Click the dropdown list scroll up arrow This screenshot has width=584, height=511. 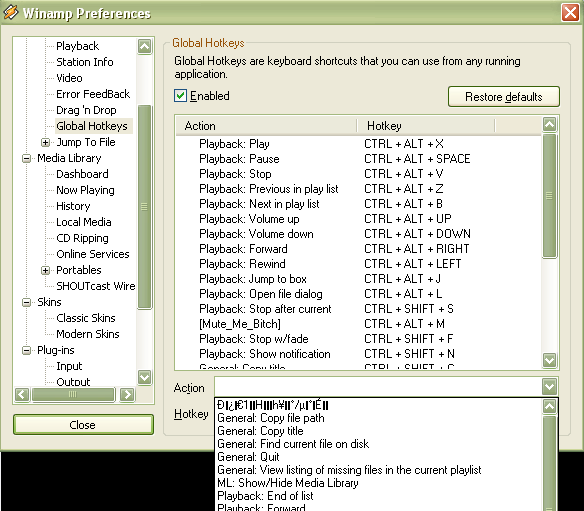(550, 406)
